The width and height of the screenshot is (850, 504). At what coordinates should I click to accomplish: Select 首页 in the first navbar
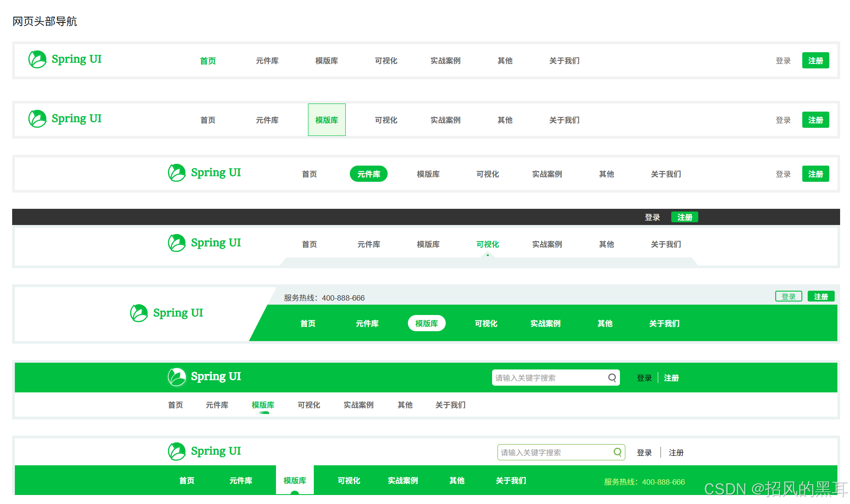click(208, 61)
